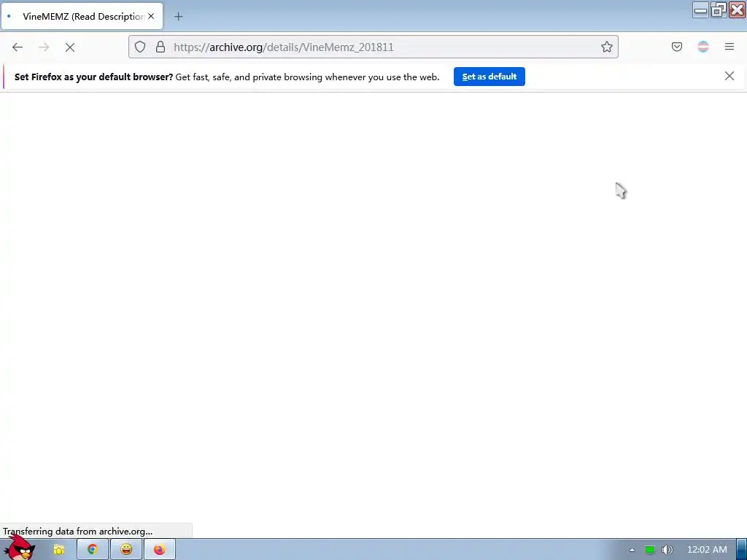The width and height of the screenshot is (747, 560).
Task: View site security padlock info
Action: point(160,47)
